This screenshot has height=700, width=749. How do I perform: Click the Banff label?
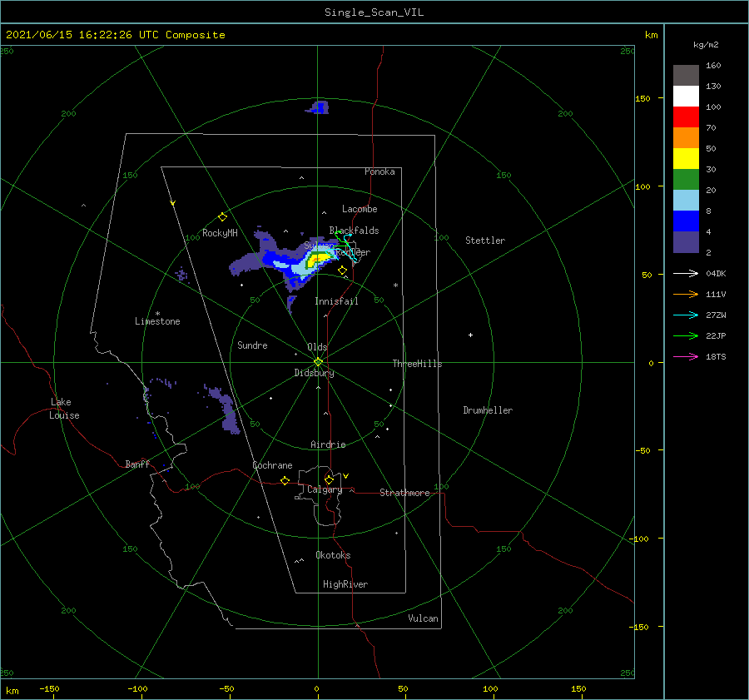(x=137, y=464)
